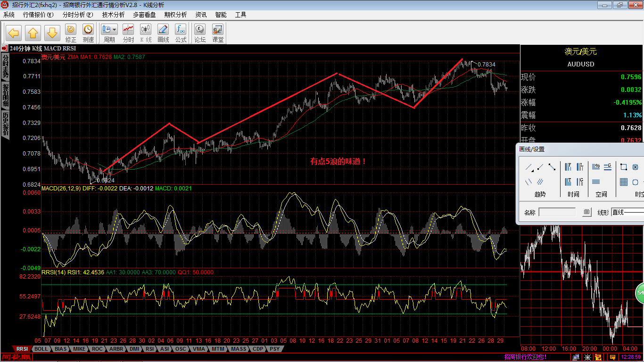Select the time lines G tool
This screenshot has height=362, width=644.
580,182
